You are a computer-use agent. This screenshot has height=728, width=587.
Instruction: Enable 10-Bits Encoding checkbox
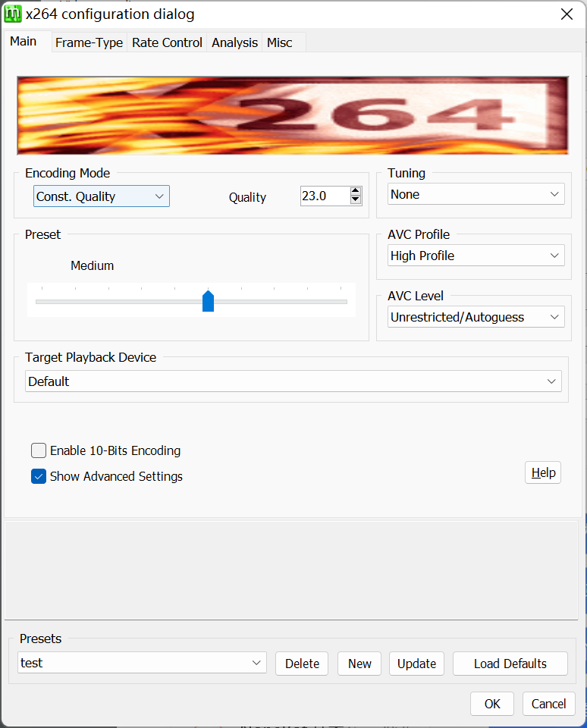tap(39, 450)
